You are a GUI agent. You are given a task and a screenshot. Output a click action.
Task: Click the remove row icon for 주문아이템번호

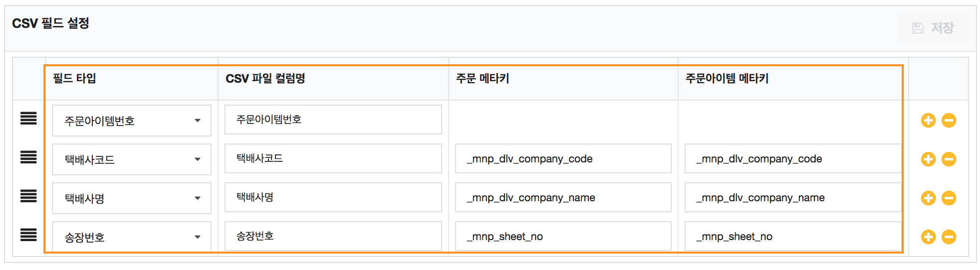pyautogui.click(x=949, y=120)
